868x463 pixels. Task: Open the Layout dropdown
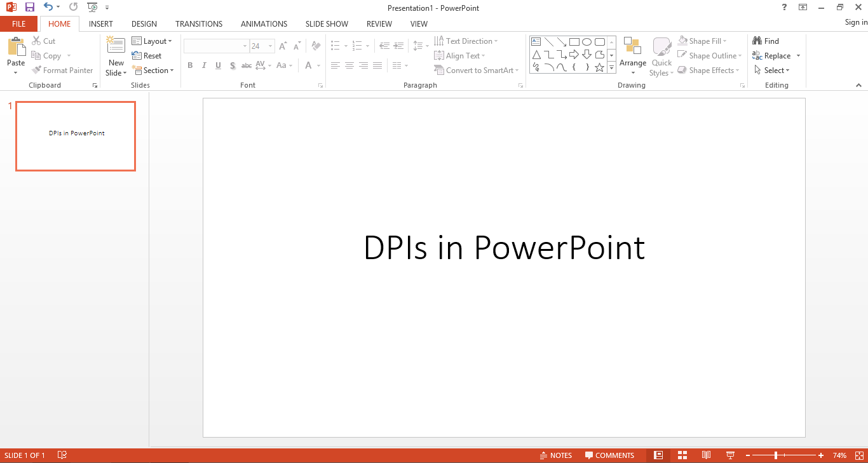tap(152, 41)
